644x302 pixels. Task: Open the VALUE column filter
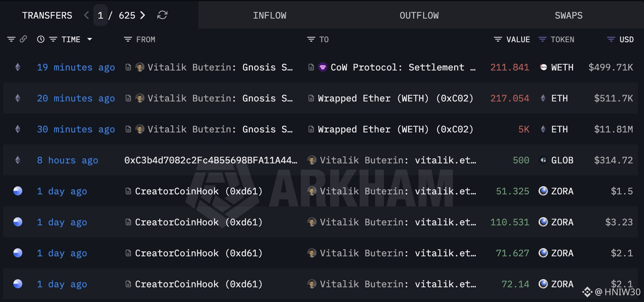coord(498,39)
